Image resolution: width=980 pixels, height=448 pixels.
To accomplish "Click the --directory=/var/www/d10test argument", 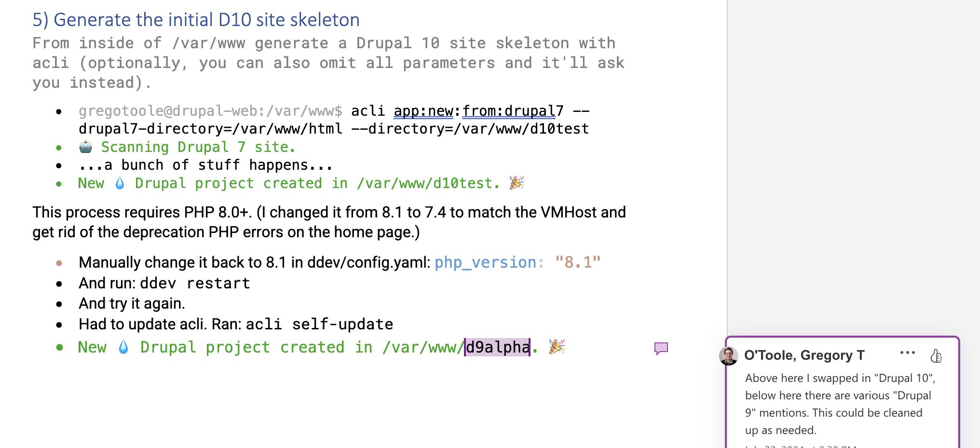I will (x=470, y=129).
